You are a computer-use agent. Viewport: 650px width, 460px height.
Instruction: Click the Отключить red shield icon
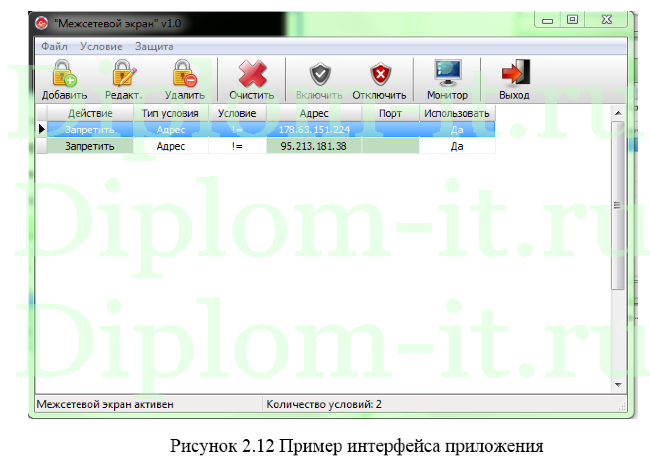click(x=379, y=75)
